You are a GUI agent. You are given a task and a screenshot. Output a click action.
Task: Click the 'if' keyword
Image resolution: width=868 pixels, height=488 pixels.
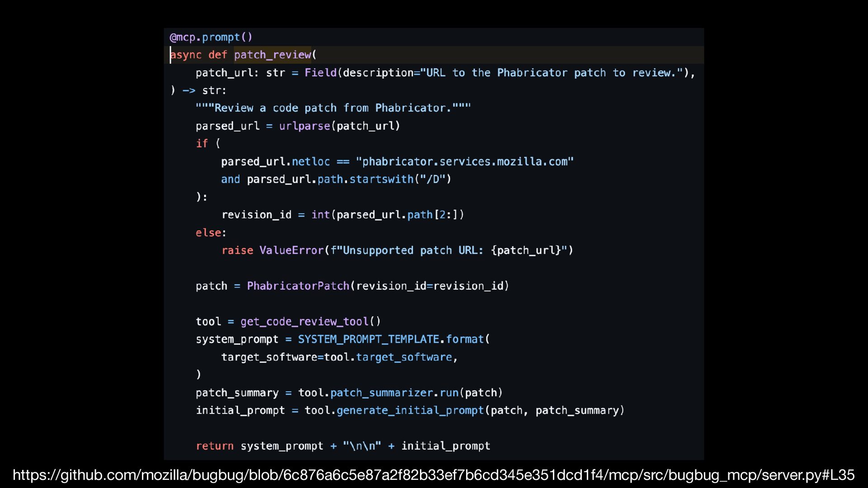point(202,144)
